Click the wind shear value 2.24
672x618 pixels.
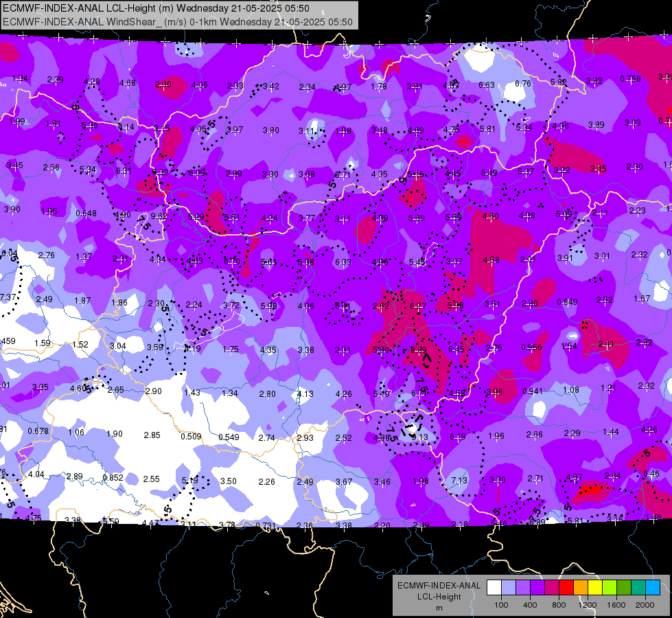(x=194, y=304)
